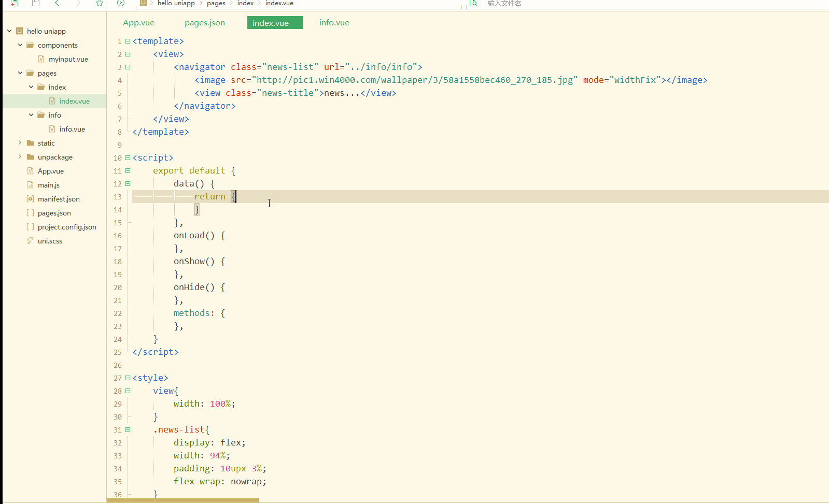Click the project.config.json bracket icon
Viewport: 829px width, 504px height.
[x=31, y=227]
